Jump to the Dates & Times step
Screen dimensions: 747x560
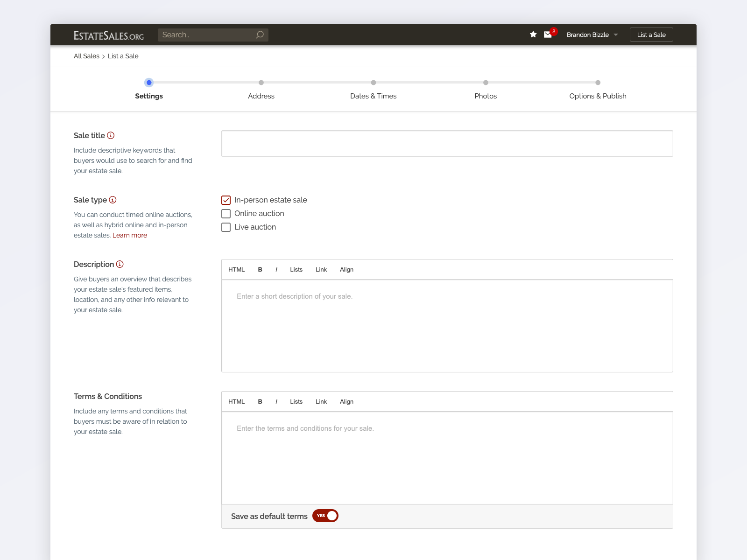click(x=373, y=96)
